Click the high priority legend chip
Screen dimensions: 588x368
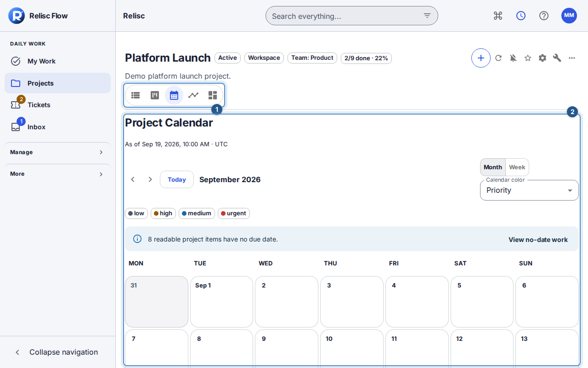(x=163, y=213)
